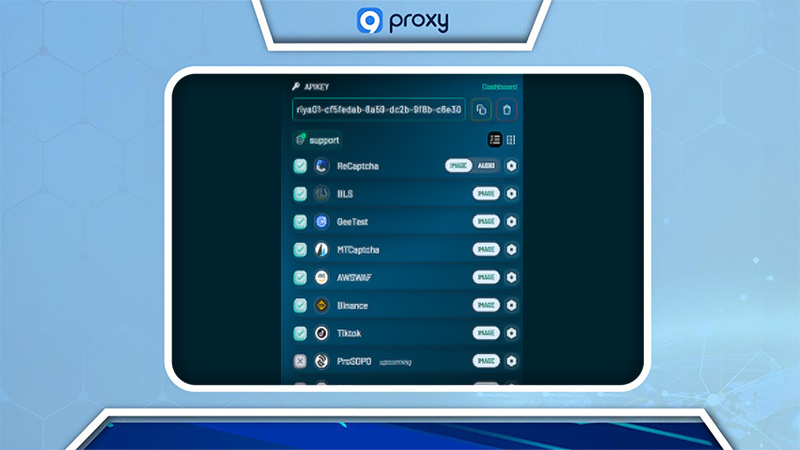Enable the ProSOPO checkbox
800x450 pixels.
(x=300, y=361)
